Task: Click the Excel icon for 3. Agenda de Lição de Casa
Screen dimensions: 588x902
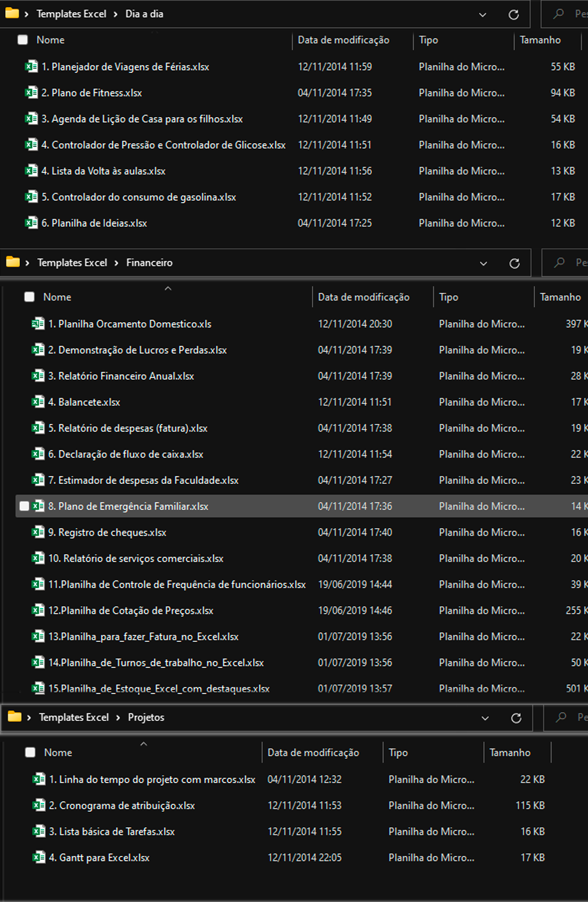Action: (x=31, y=119)
